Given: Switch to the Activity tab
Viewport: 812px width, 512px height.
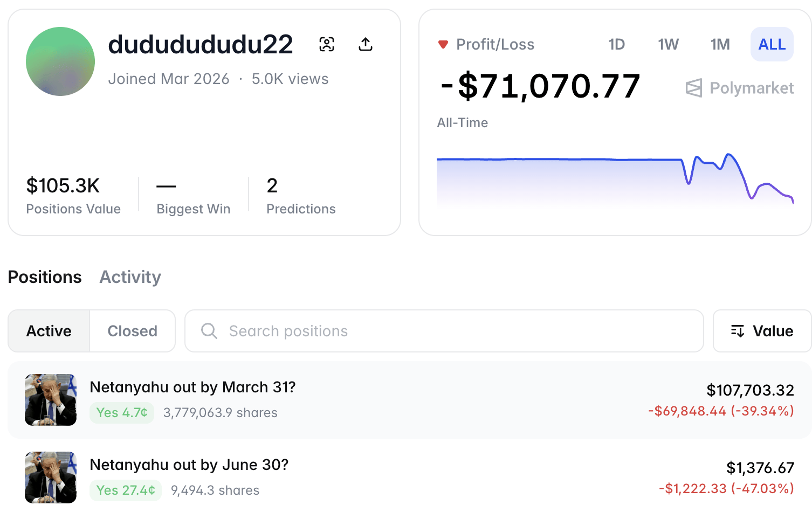Looking at the screenshot, I should pyautogui.click(x=129, y=277).
